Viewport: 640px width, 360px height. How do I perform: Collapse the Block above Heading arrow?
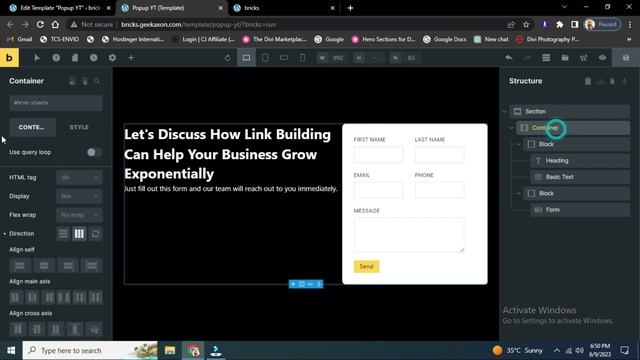(x=518, y=144)
